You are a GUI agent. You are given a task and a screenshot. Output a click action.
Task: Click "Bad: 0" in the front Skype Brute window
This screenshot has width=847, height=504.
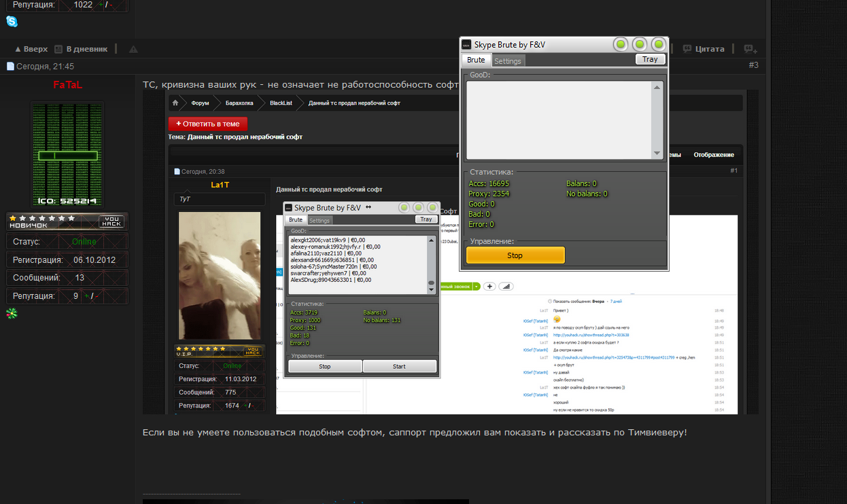point(479,214)
